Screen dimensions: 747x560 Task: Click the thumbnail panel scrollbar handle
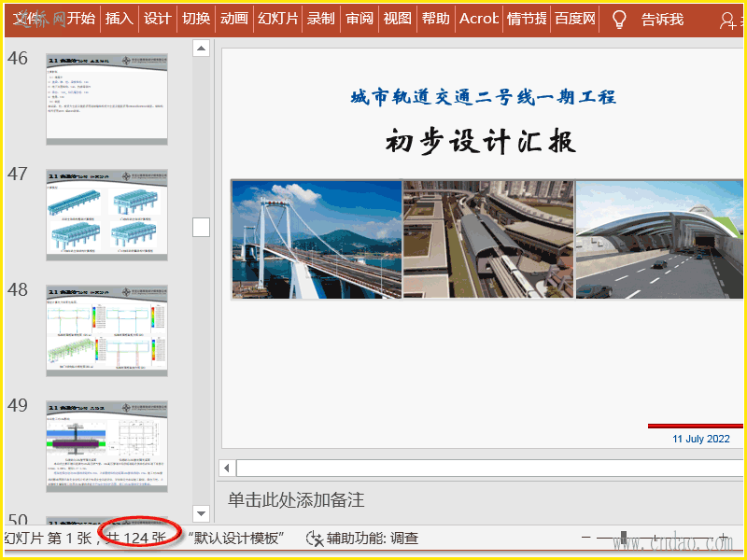click(201, 227)
